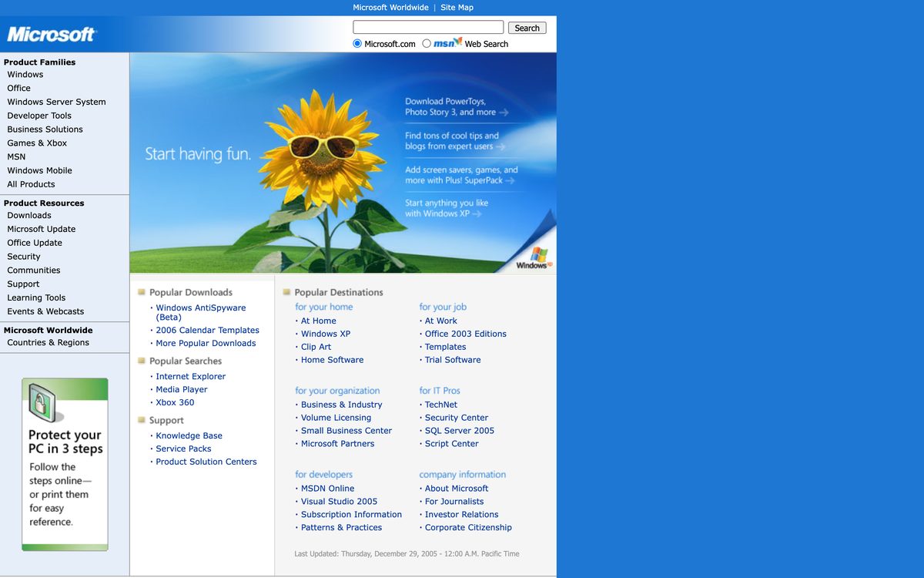Open Games & Xbox sidebar item
The width and height of the screenshot is (924, 578).
click(37, 143)
